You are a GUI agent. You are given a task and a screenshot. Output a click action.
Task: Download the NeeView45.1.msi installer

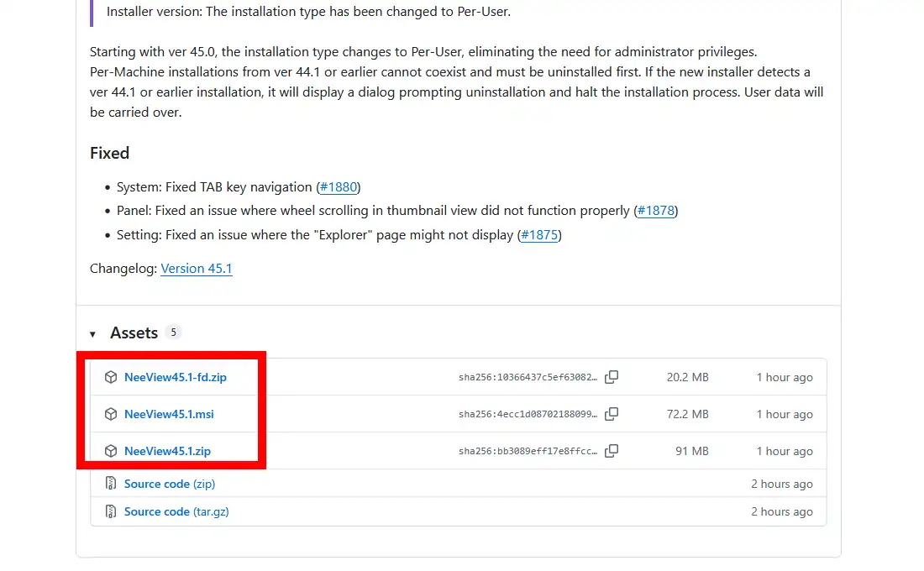pos(169,415)
